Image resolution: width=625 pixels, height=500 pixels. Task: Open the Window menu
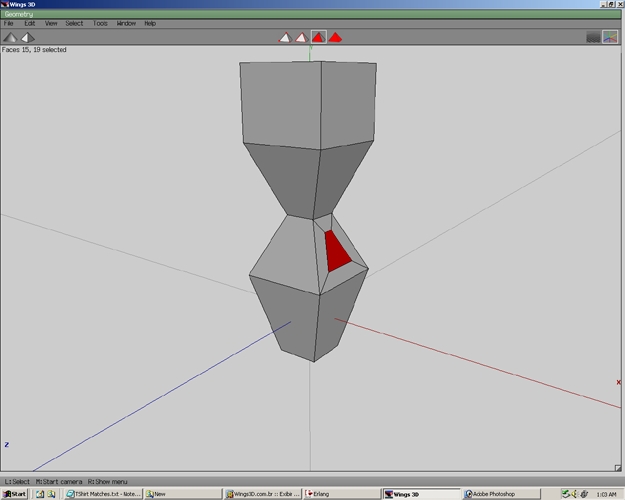126,24
